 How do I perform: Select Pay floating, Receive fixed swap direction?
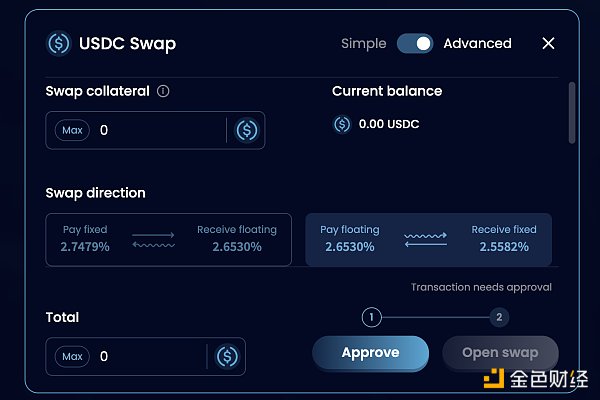[x=428, y=239]
